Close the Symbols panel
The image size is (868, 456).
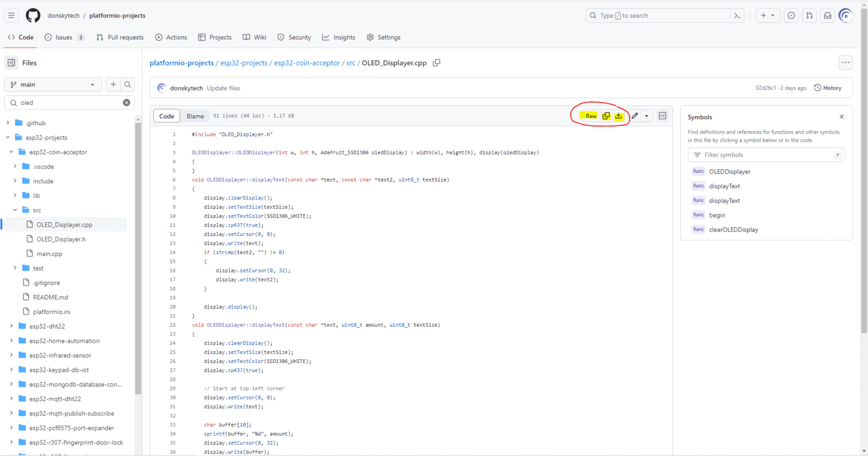pos(841,117)
